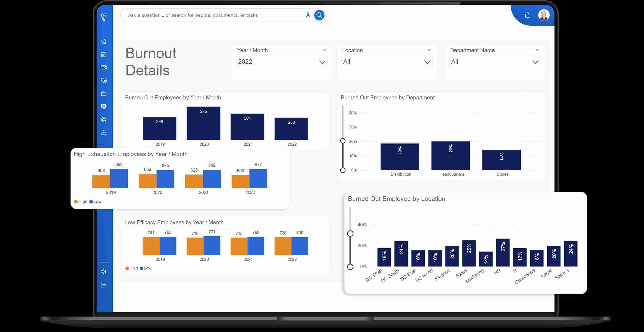Image resolution: width=644 pixels, height=332 pixels.
Task: Click the home icon in sidebar
Action: (x=104, y=41)
